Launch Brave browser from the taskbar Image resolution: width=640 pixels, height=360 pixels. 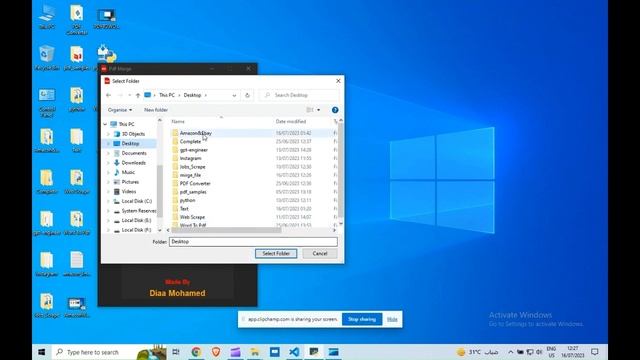point(216,352)
